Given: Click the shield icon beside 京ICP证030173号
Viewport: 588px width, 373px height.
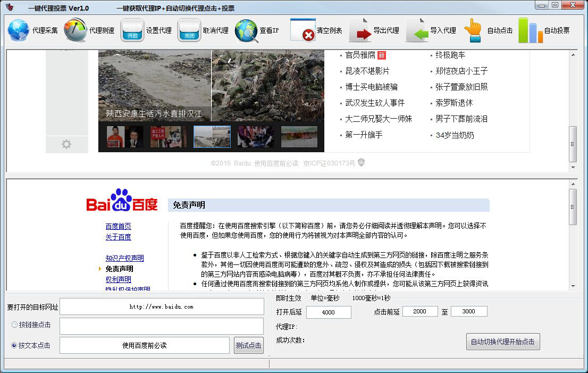Looking at the screenshot, I should pyautogui.click(x=361, y=162).
